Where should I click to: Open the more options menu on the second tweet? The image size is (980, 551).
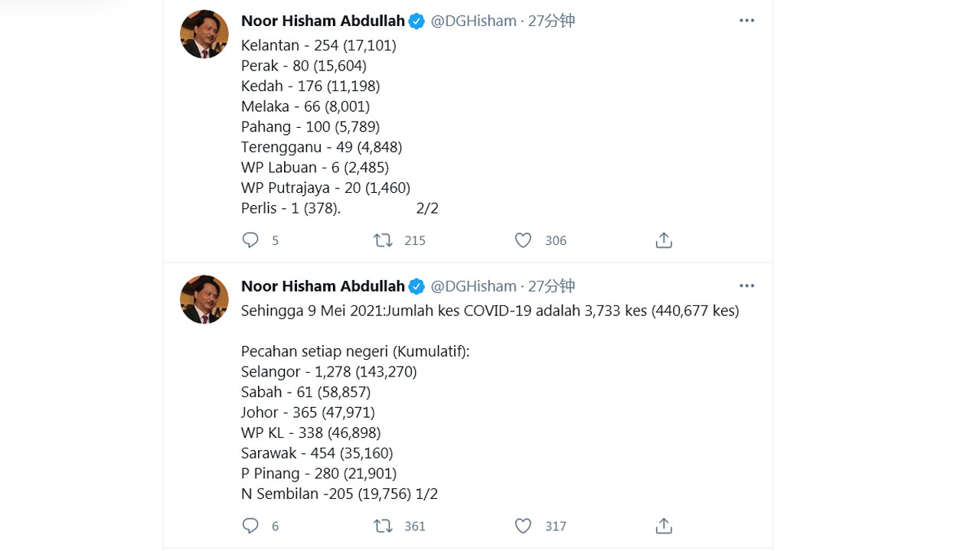tap(746, 285)
